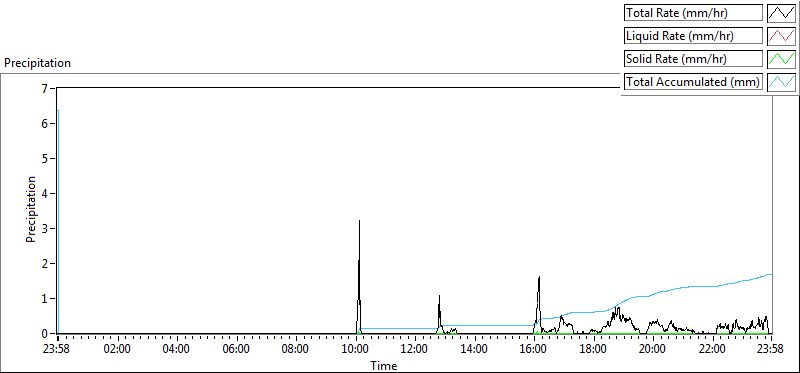The height and width of the screenshot is (373, 800).
Task: Click the 20:00 time axis label
Action: (653, 350)
